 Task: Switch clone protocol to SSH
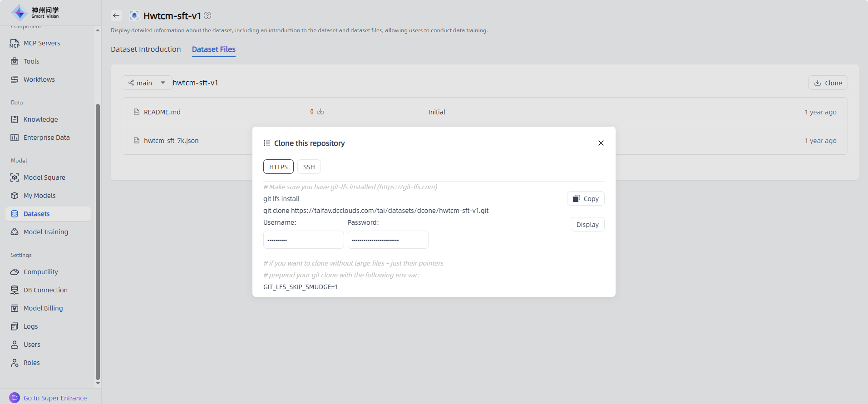[309, 167]
